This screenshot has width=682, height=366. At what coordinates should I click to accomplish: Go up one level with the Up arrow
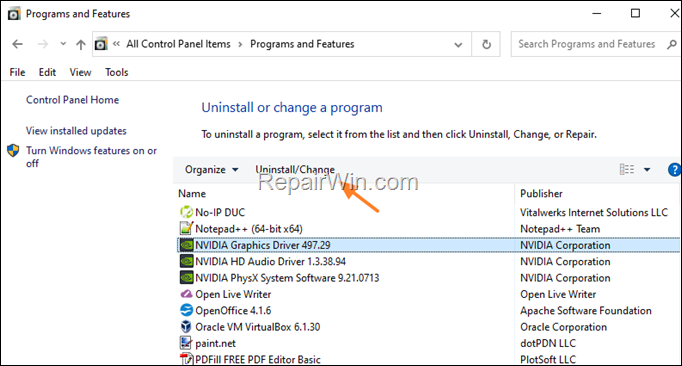tap(80, 44)
